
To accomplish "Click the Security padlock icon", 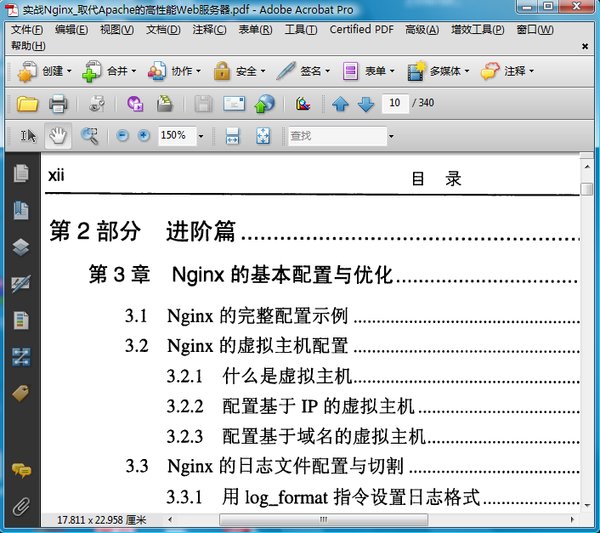I will (x=222, y=72).
